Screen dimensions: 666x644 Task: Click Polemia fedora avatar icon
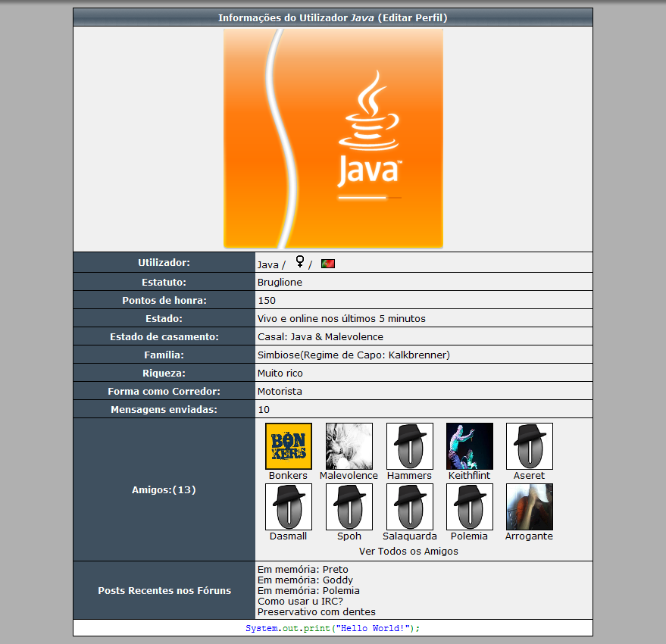tap(470, 507)
